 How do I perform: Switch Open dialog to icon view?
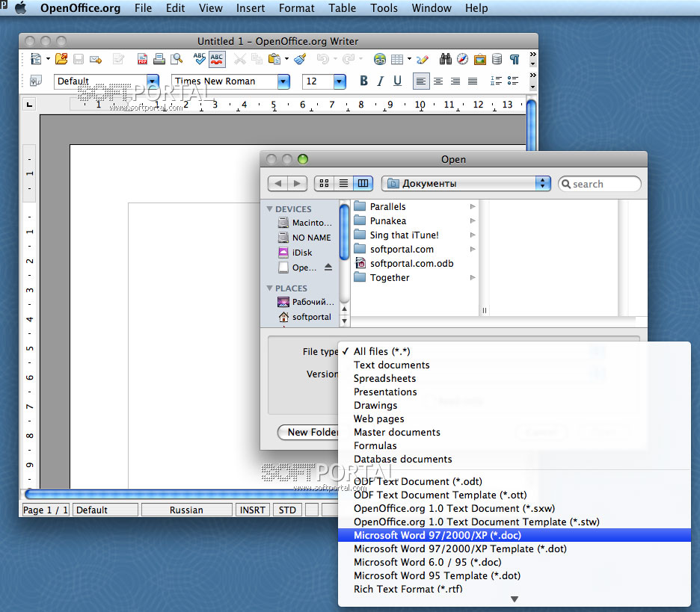pyautogui.click(x=324, y=183)
